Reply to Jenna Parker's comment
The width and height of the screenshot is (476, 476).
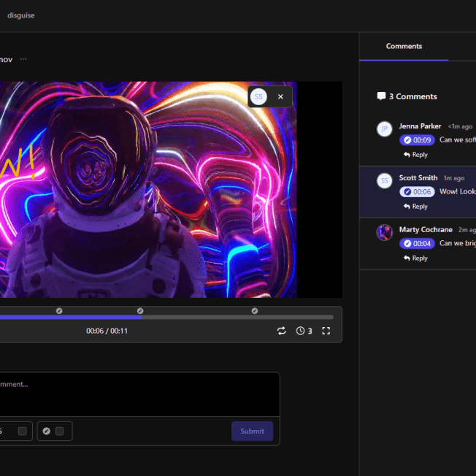click(415, 155)
